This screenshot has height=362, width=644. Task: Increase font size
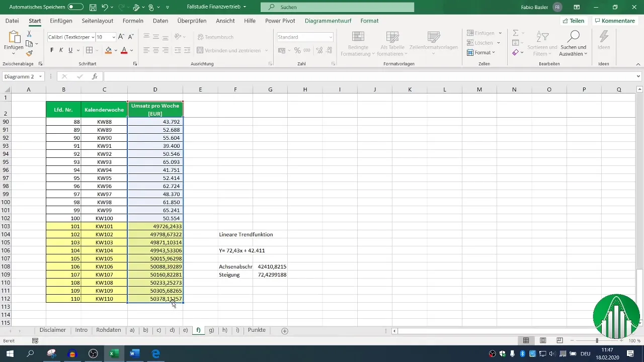[x=122, y=37]
